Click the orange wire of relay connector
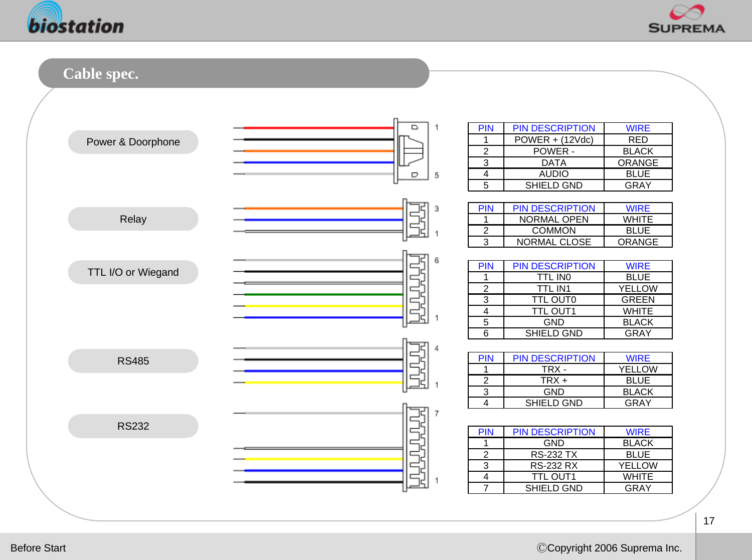 [318, 208]
